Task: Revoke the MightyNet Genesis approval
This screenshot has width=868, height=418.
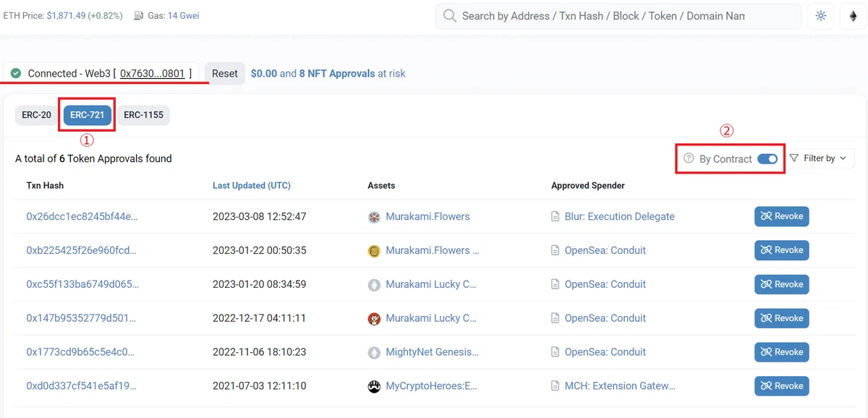Action: [x=782, y=352]
